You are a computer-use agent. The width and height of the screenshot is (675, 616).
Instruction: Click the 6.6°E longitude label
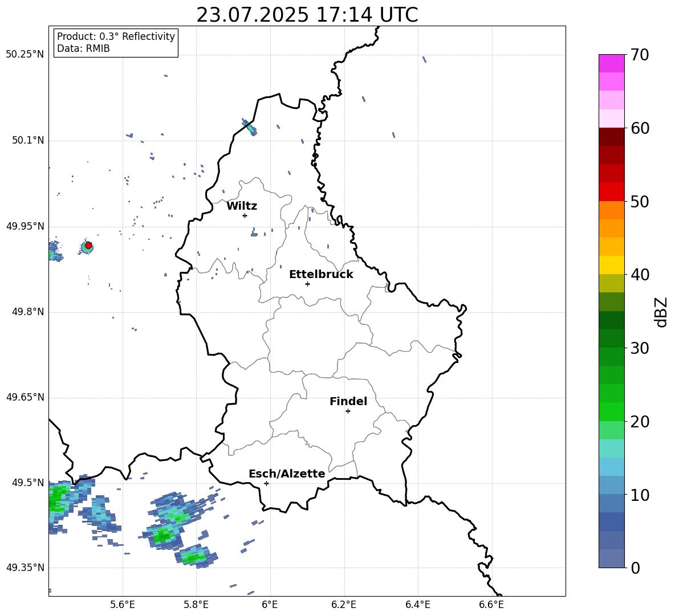(491, 605)
